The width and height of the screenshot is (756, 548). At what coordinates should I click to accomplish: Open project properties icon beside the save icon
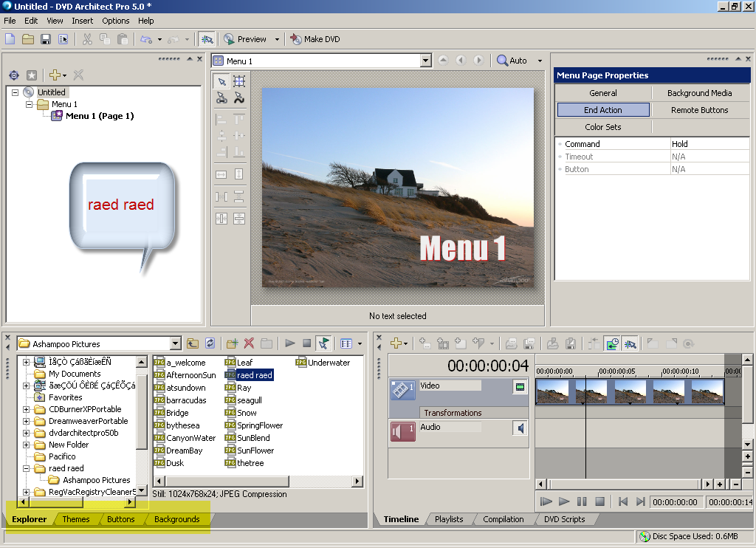click(x=63, y=39)
